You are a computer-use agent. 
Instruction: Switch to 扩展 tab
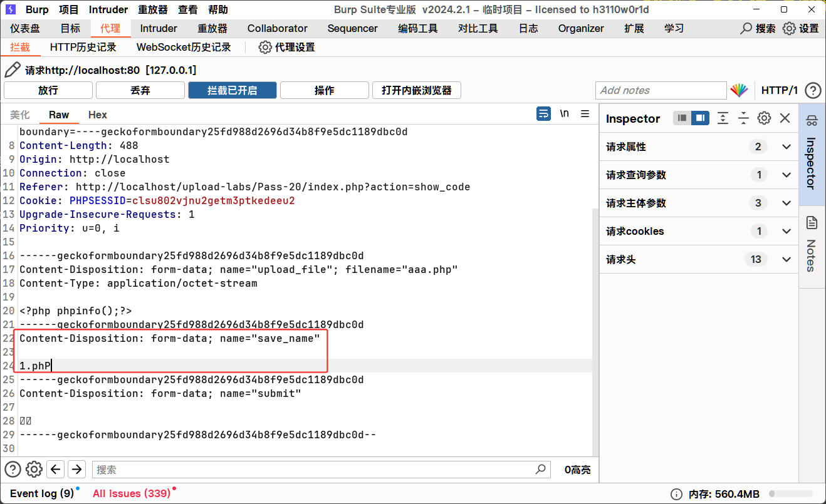634,29
